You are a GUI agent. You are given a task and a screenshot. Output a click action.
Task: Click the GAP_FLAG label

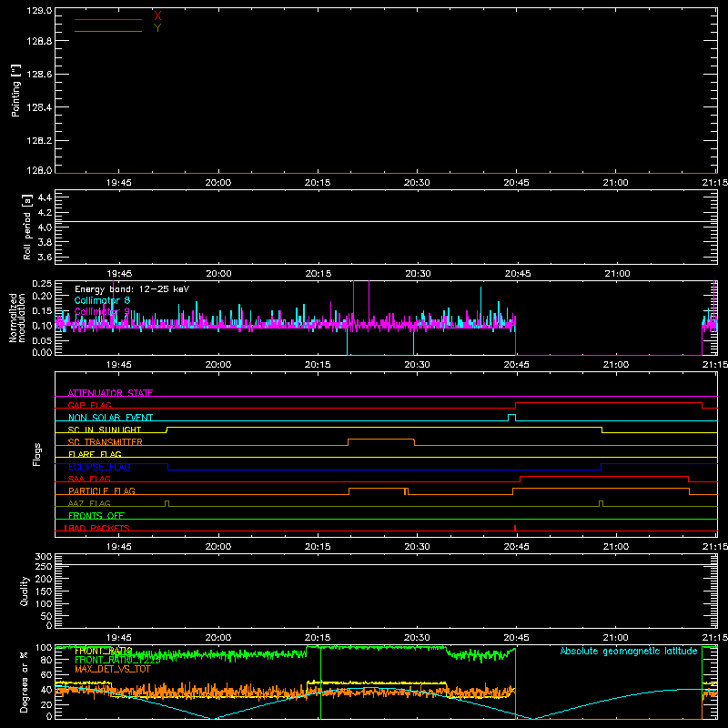[89, 405]
